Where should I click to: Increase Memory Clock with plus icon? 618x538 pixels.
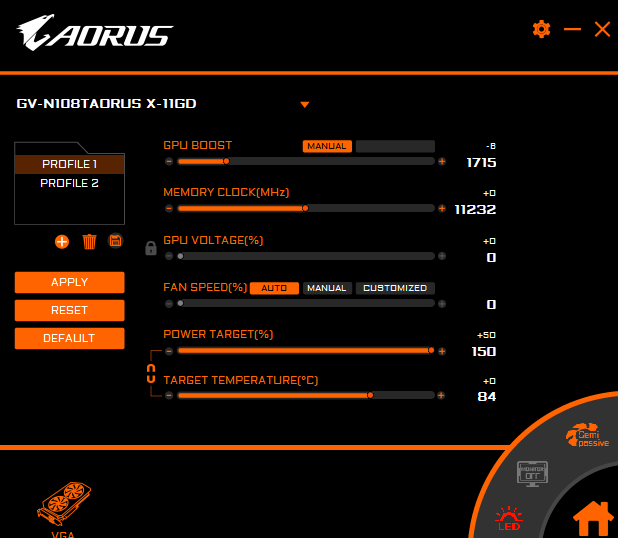[442, 208]
